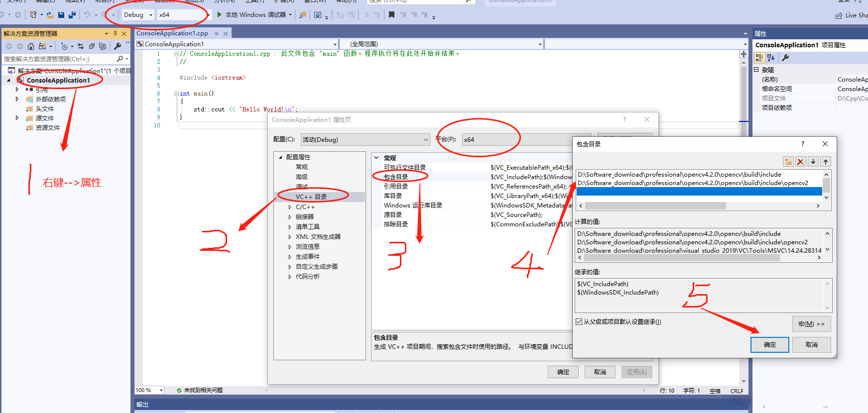The width and height of the screenshot is (868, 413).
Task: Click New Line folder icon in Include Directories dialog
Action: [x=788, y=162]
